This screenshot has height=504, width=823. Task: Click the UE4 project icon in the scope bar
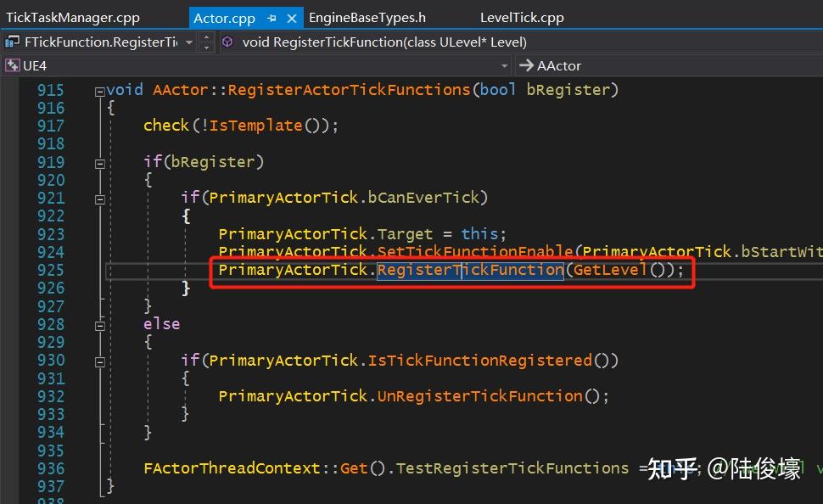point(13,64)
